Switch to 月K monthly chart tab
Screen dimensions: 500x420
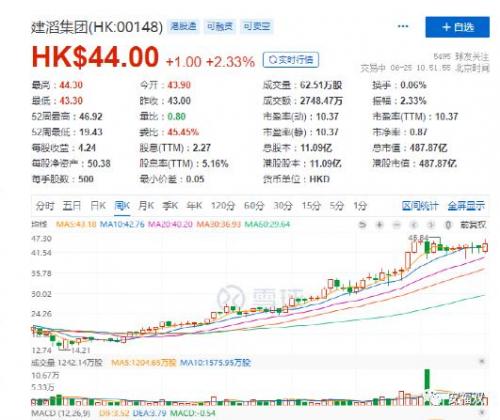pyautogui.click(x=146, y=206)
